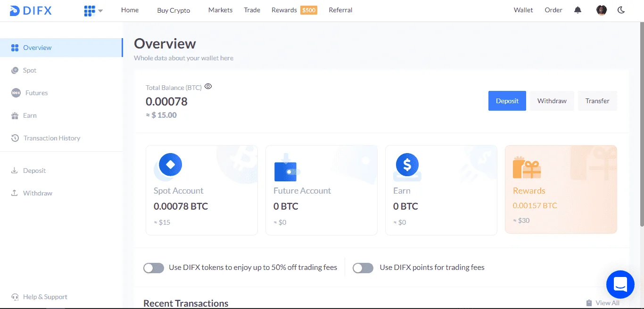
Task: Open the user profile avatar
Action: [602, 10]
